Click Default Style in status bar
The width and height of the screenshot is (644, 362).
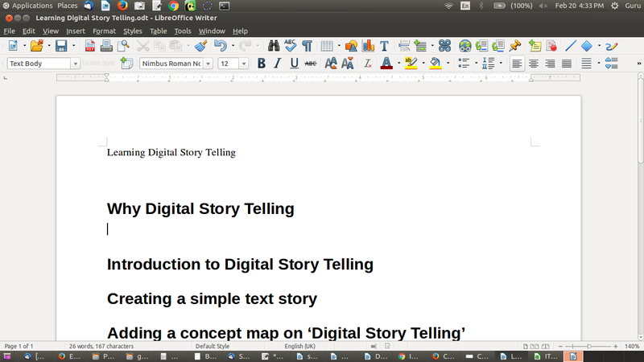coord(213,347)
